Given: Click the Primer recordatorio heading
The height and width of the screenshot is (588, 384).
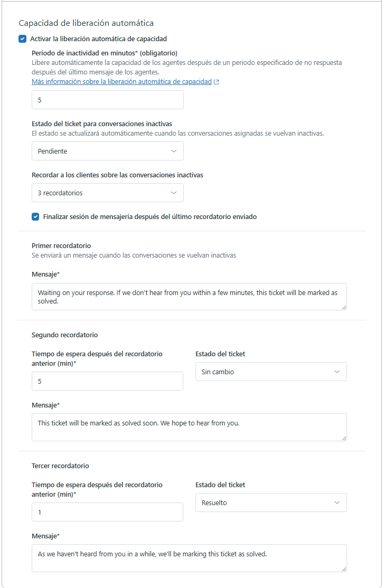Looking at the screenshot, I should click(61, 246).
